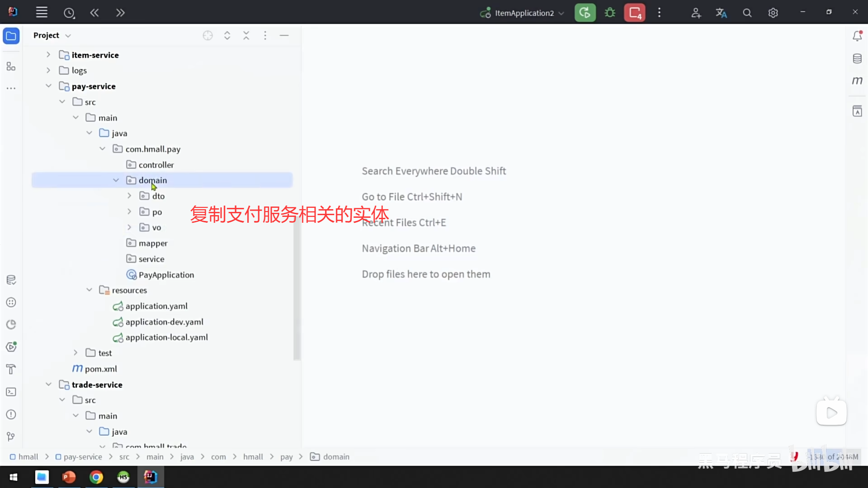This screenshot has width=868, height=488.
Task: Open the Code With Me user icon
Action: pos(696,13)
